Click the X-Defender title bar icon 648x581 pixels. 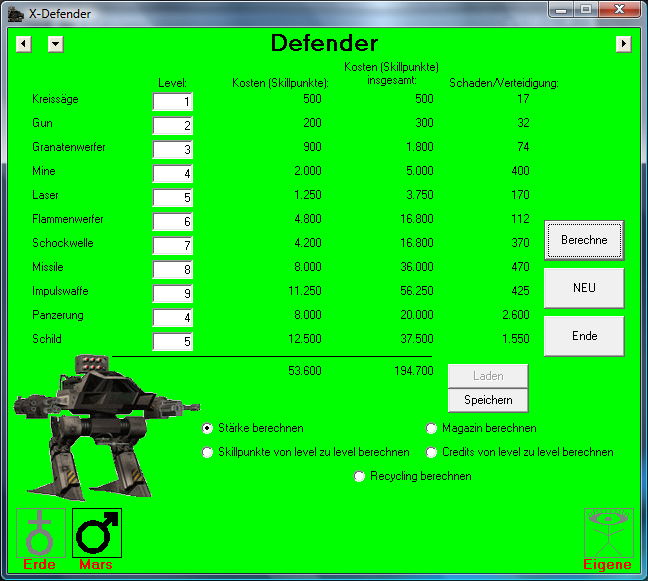[x=16, y=14]
